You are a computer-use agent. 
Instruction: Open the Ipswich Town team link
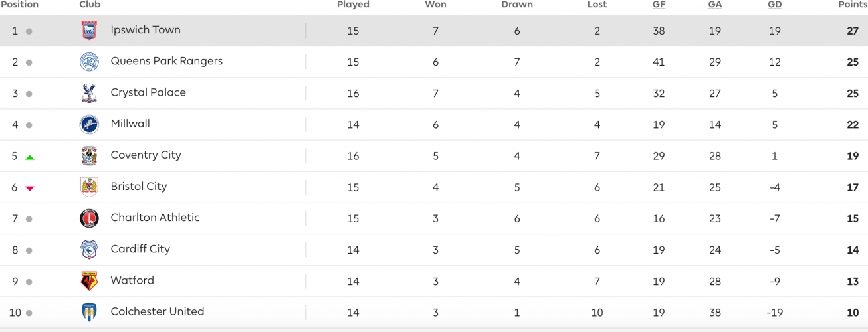(x=146, y=30)
